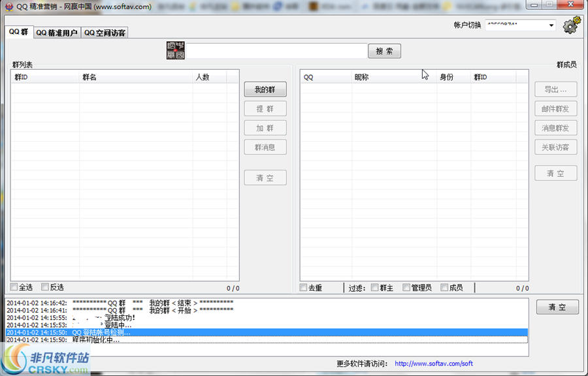The width and height of the screenshot is (588, 376).
Task: Sort group list by 人数 header
Action: pyautogui.click(x=210, y=77)
